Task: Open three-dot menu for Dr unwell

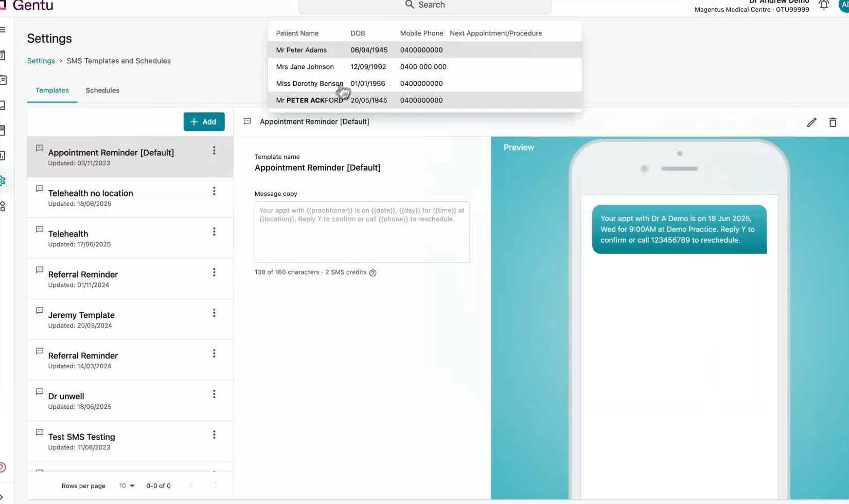Action: [214, 394]
